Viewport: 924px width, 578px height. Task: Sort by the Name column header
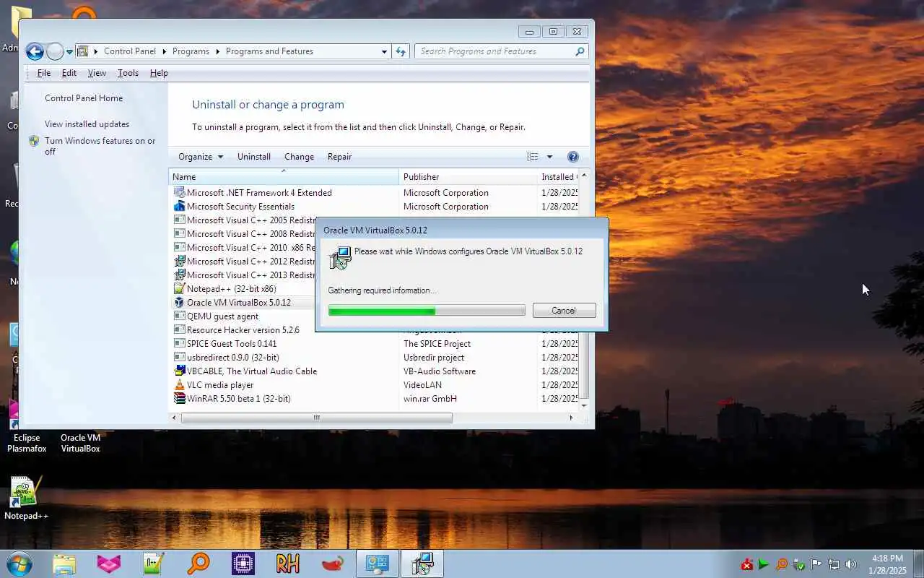click(284, 177)
